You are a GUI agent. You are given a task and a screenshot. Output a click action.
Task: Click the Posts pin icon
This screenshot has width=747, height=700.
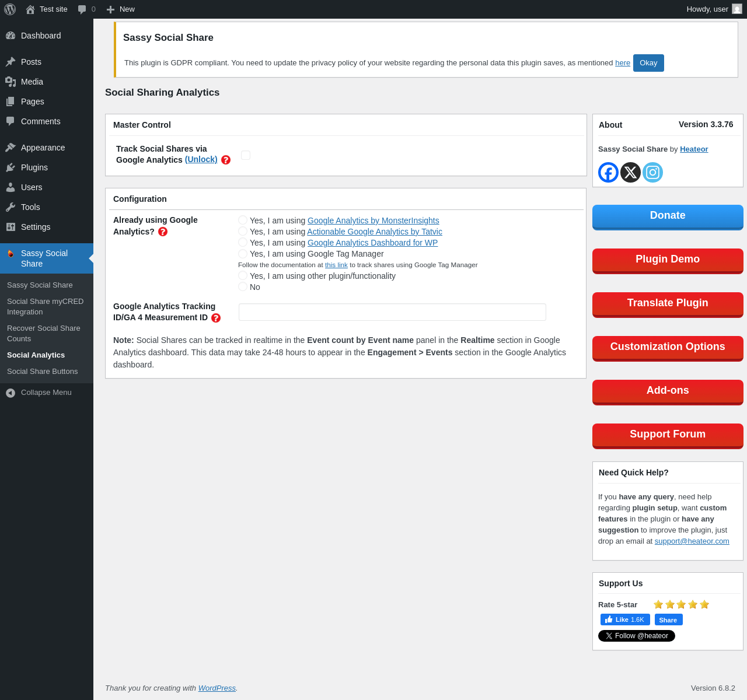click(x=11, y=62)
